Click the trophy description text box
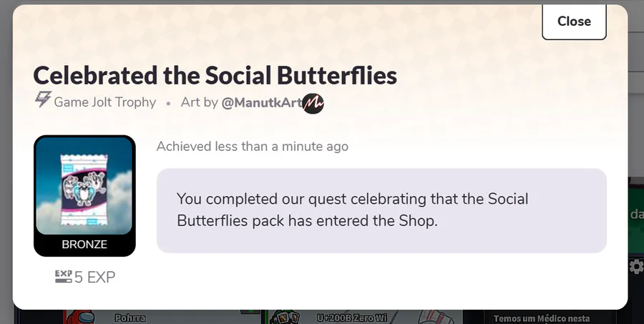 click(x=381, y=210)
